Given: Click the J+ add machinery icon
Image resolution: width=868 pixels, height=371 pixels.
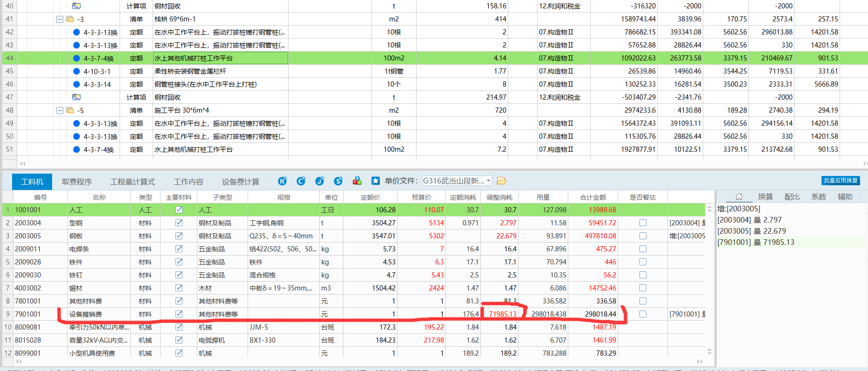Looking at the screenshot, I should pyautogui.click(x=320, y=181).
